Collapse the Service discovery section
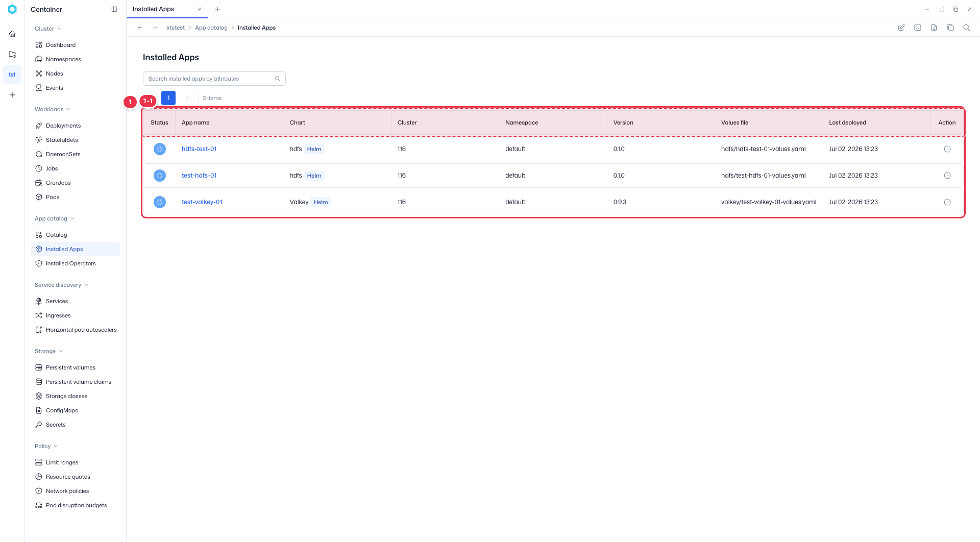Image resolution: width=980 pixels, height=542 pixels. click(x=62, y=285)
